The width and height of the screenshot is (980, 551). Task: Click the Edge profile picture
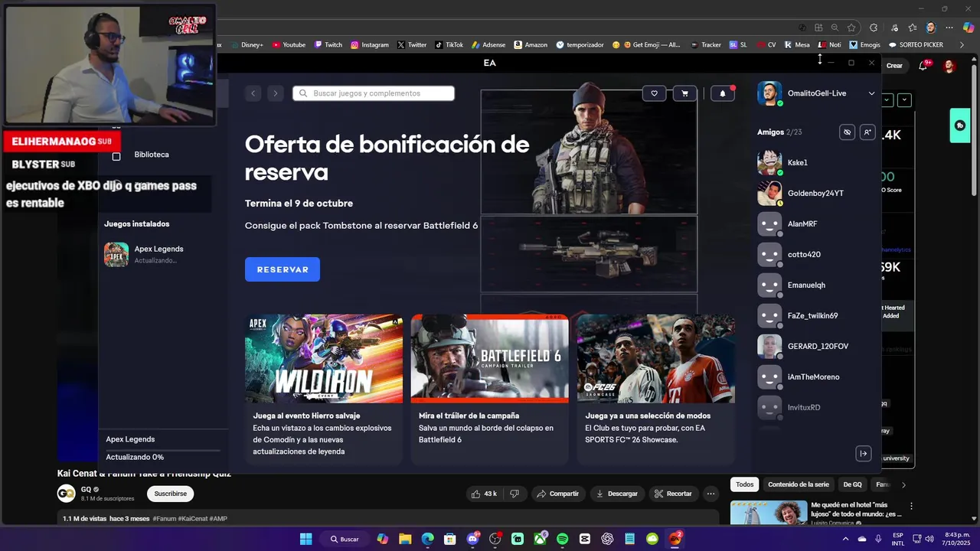[931, 28]
